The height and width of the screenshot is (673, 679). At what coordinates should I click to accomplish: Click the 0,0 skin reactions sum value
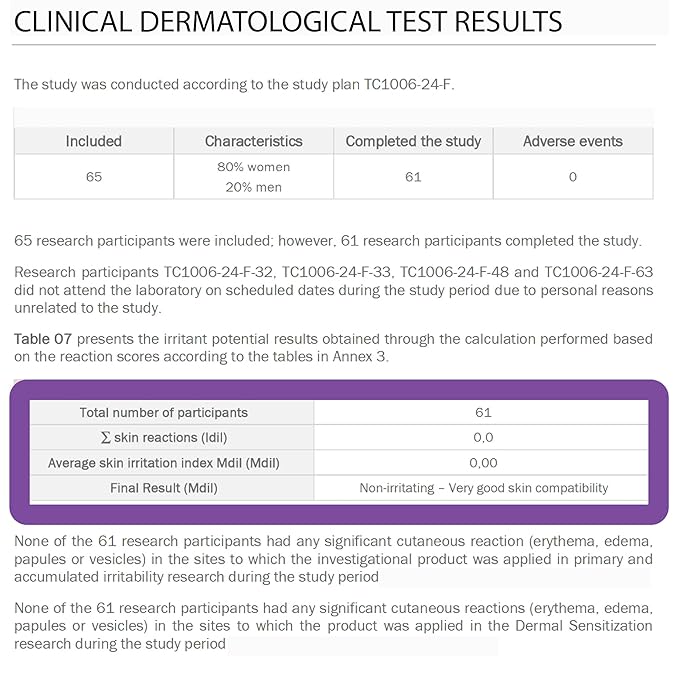483,437
